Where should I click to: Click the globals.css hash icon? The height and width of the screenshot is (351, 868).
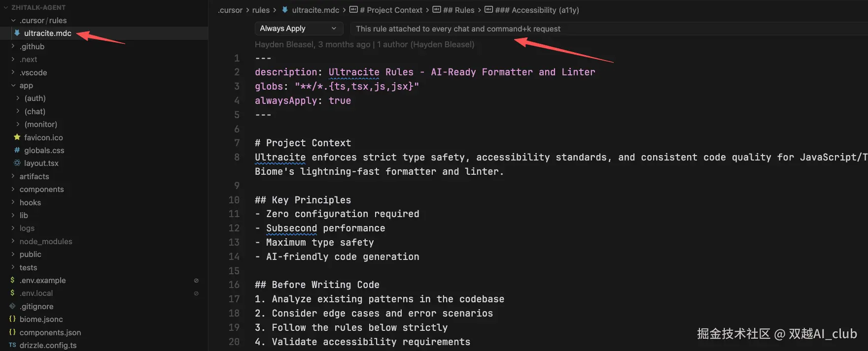tap(17, 150)
